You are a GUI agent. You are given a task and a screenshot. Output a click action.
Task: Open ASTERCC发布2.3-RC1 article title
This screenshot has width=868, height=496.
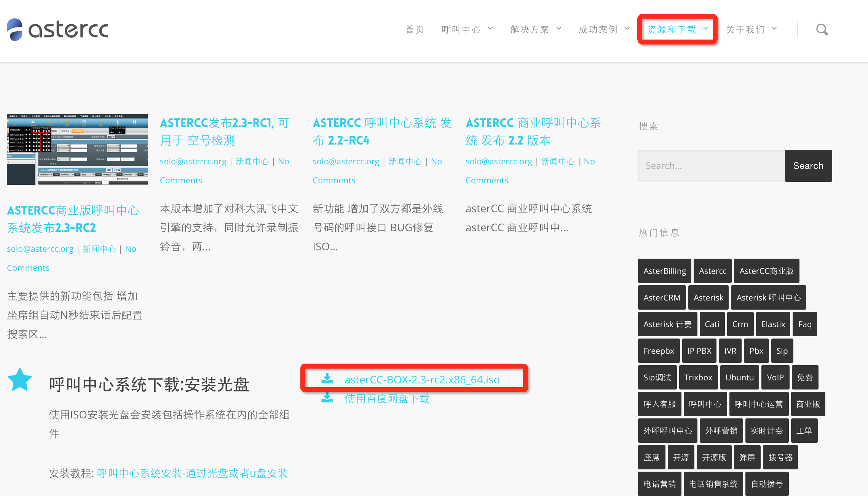pyautogui.click(x=225, y=132)
